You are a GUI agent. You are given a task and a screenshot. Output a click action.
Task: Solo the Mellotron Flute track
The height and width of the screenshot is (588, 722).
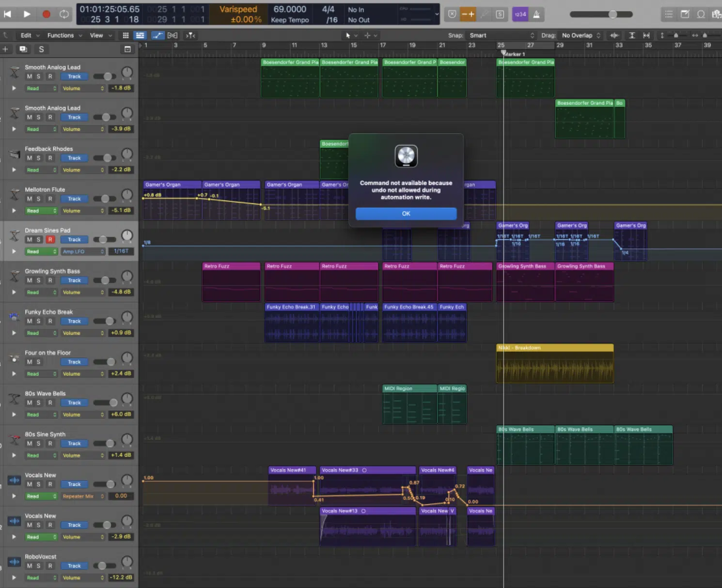39,199
